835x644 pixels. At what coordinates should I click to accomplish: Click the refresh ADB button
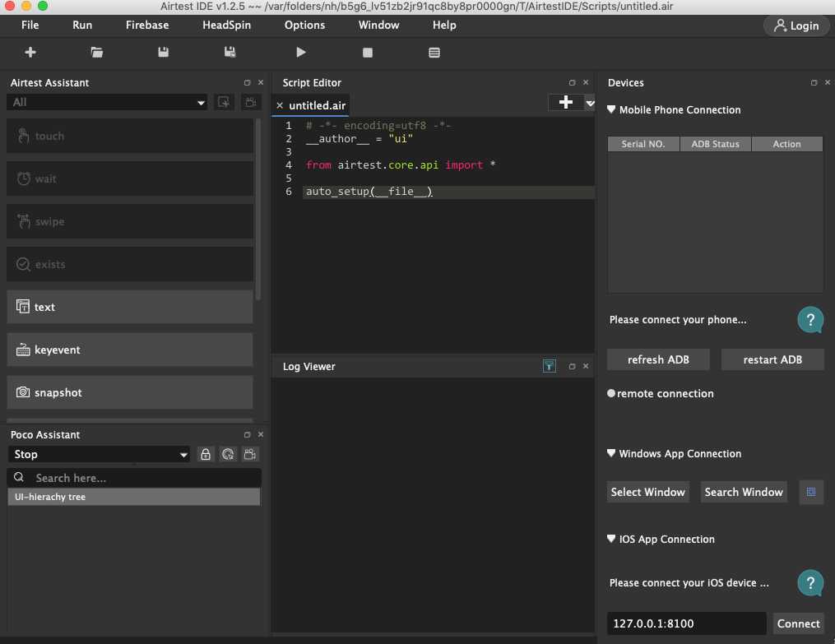coord(658,359)
